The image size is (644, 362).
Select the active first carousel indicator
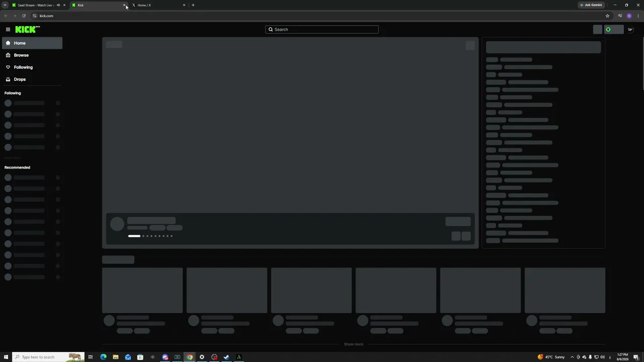[134, 236]
